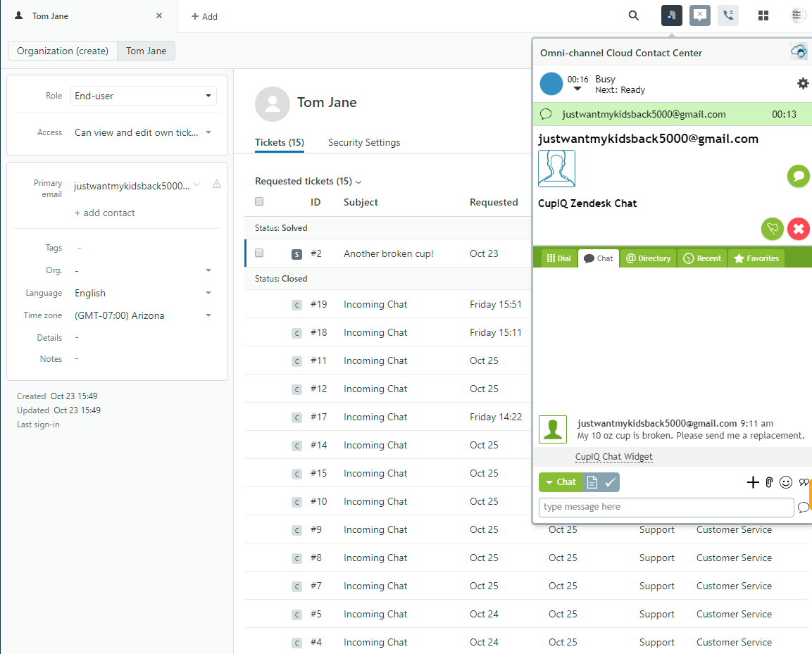Click the add contact link
This screenshot has width=812, height=654.
point(105,213)
